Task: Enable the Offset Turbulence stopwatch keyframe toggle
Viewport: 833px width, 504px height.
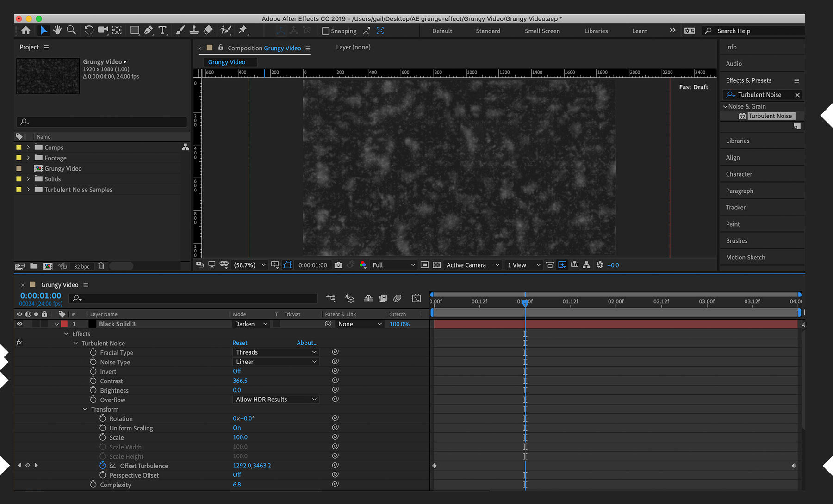Action: coord(103,465)
